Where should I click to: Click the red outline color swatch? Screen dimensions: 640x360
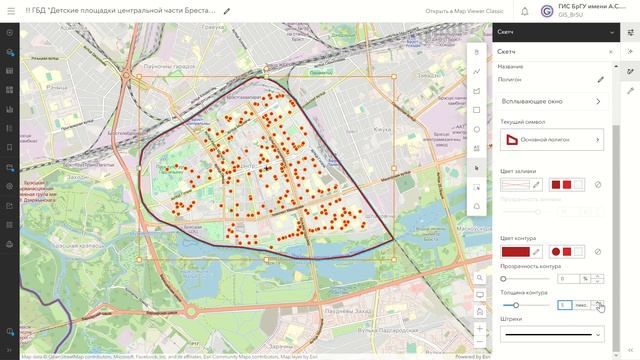pyautogui.click(x=516, y=252)
